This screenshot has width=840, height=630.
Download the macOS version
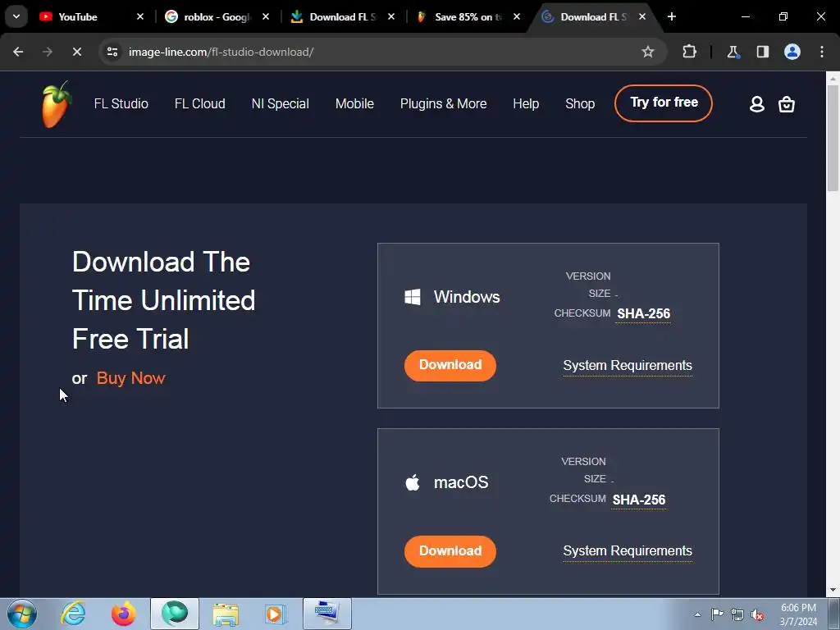coord(450,551)
